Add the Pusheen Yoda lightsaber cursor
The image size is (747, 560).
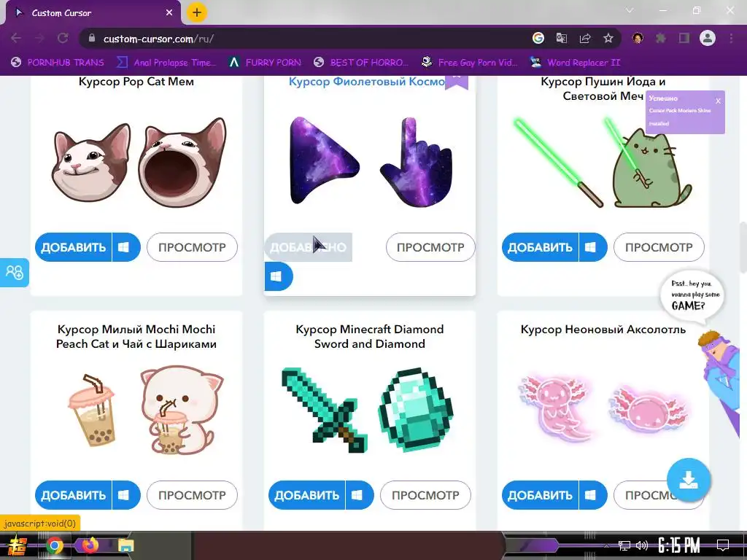pos(541,247)
